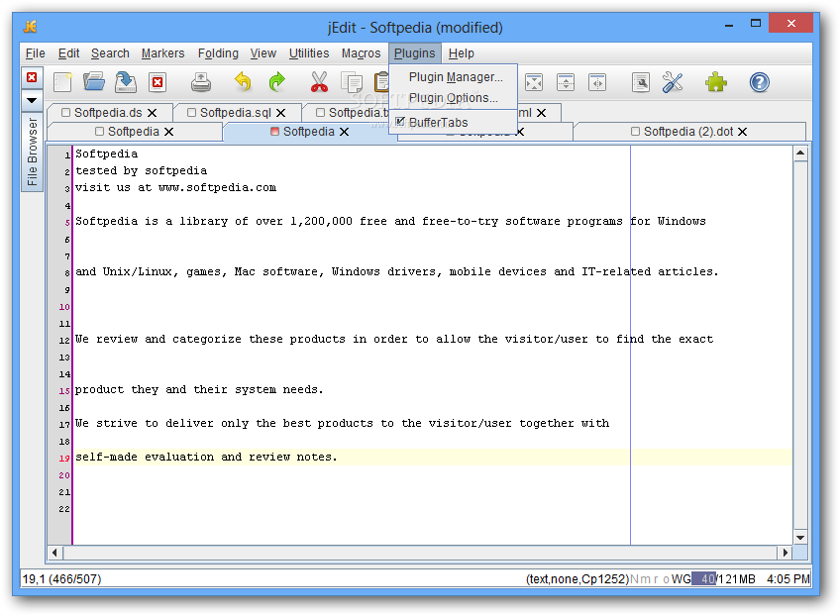Place caret in 'self-made evaluation and review notes.' line

pyautogui.click(x=206, y=457)
